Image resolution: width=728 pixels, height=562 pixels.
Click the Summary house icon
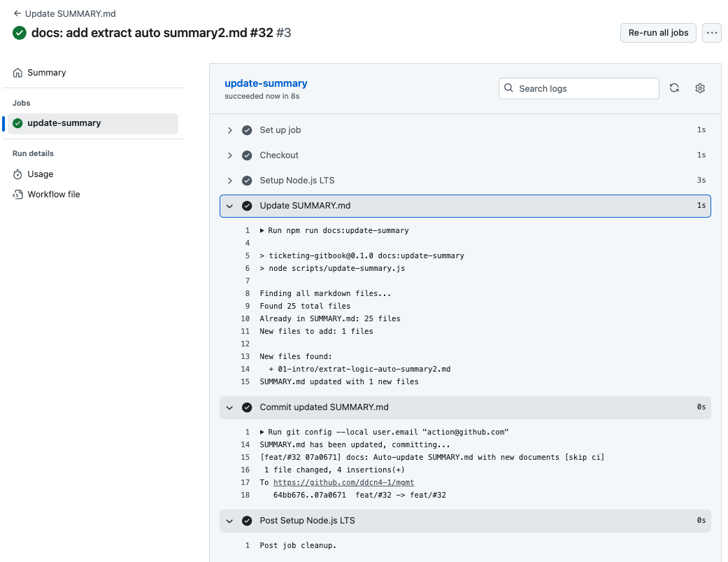click(18, 73)
